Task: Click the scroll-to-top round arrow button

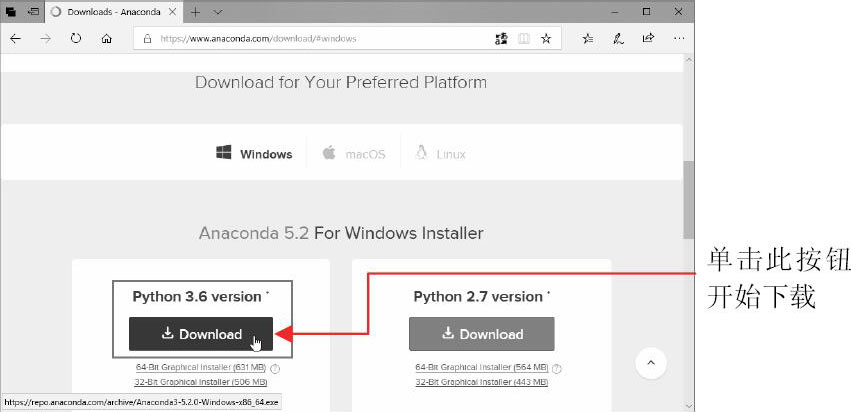Action: coord(651,363)
